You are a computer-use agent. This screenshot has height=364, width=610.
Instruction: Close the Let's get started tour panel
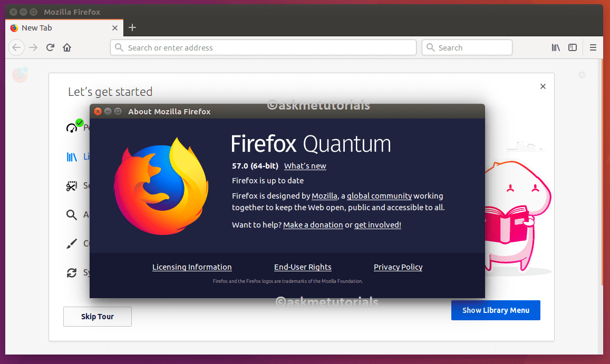click(543, 86)
